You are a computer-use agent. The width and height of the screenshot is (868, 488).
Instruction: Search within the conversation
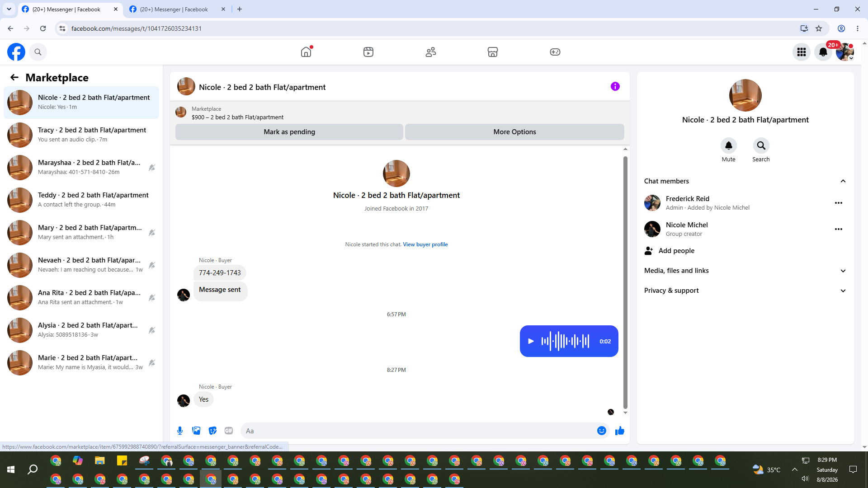[761, 145]
